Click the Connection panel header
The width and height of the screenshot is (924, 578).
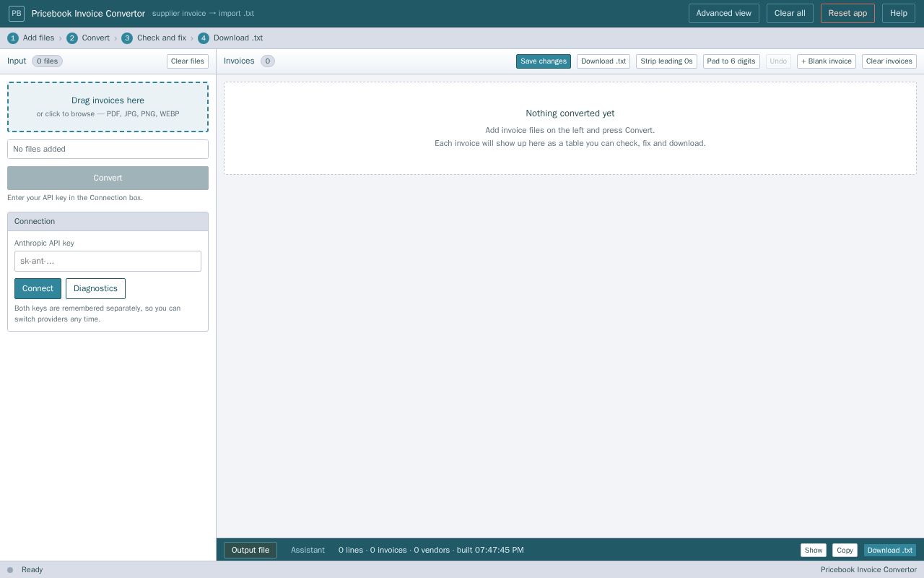tap(108, 222)
